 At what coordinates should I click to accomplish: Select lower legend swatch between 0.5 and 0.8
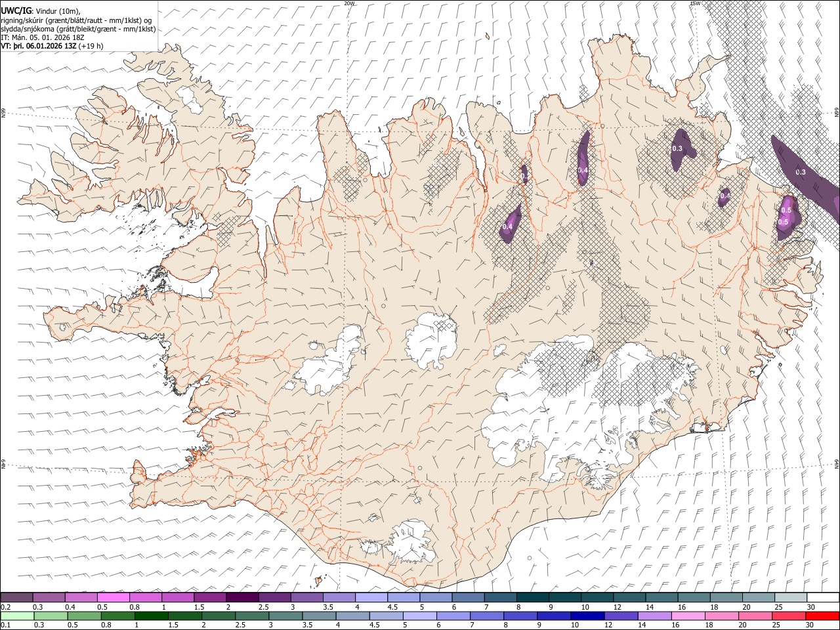pos(84,616)
